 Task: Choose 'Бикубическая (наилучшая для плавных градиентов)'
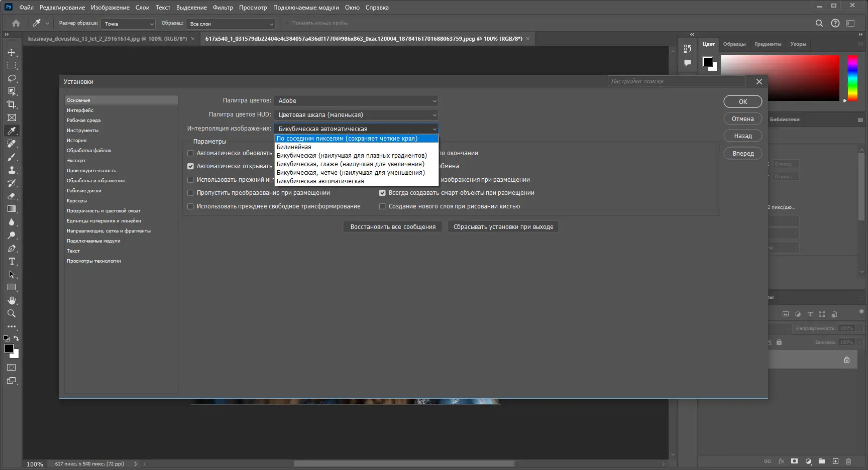(357, 156)
